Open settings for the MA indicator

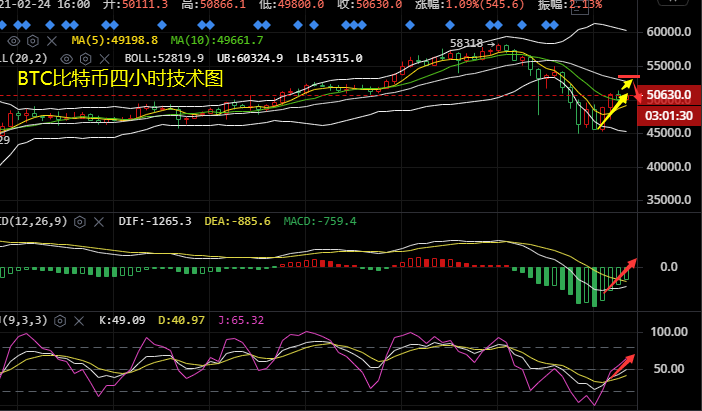[33, 41]
